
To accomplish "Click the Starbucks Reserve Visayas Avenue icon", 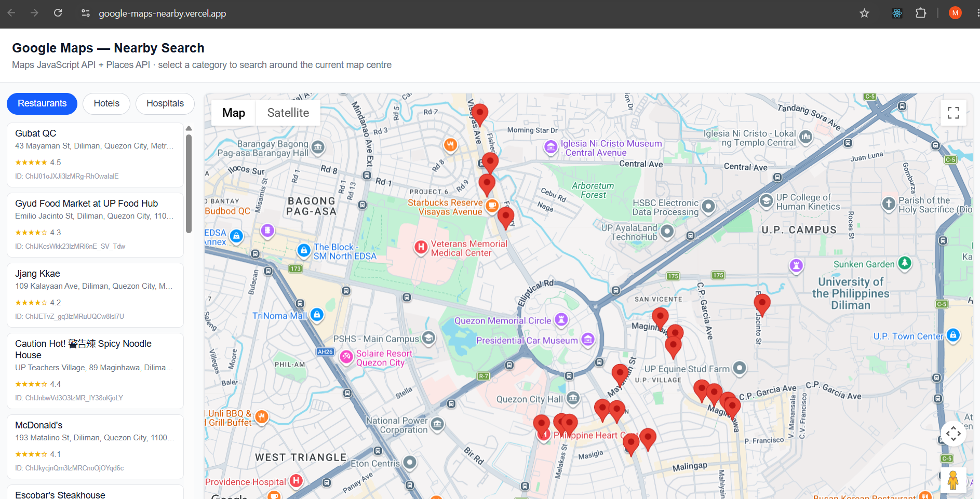I will tap(491, 206).
